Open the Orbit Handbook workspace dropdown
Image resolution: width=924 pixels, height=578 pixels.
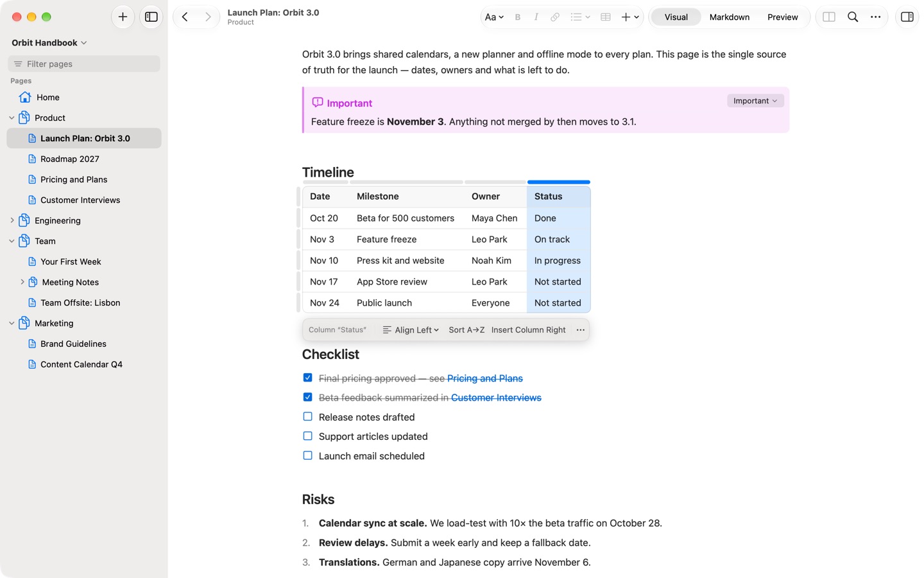49,43
